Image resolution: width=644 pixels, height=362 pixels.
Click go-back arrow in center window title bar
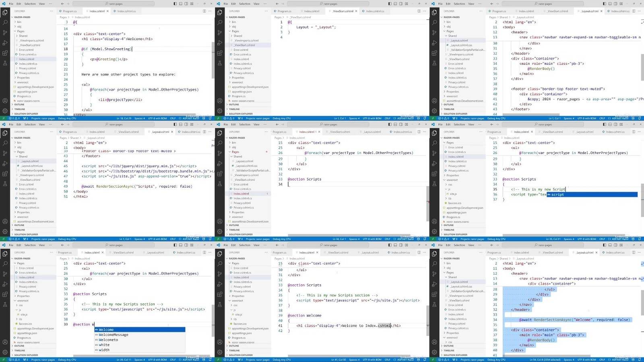click(x=277, y=124)
